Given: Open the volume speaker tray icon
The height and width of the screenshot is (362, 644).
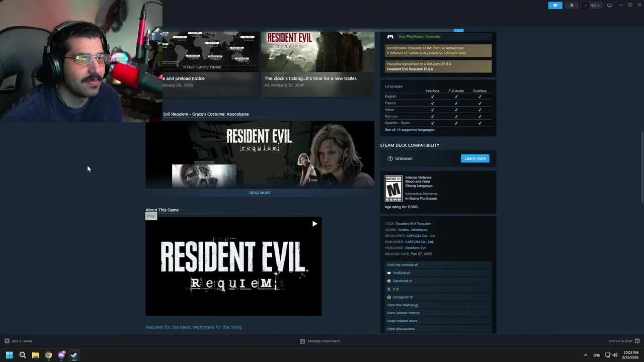Looking at the screenshot, I should [615, 355].
